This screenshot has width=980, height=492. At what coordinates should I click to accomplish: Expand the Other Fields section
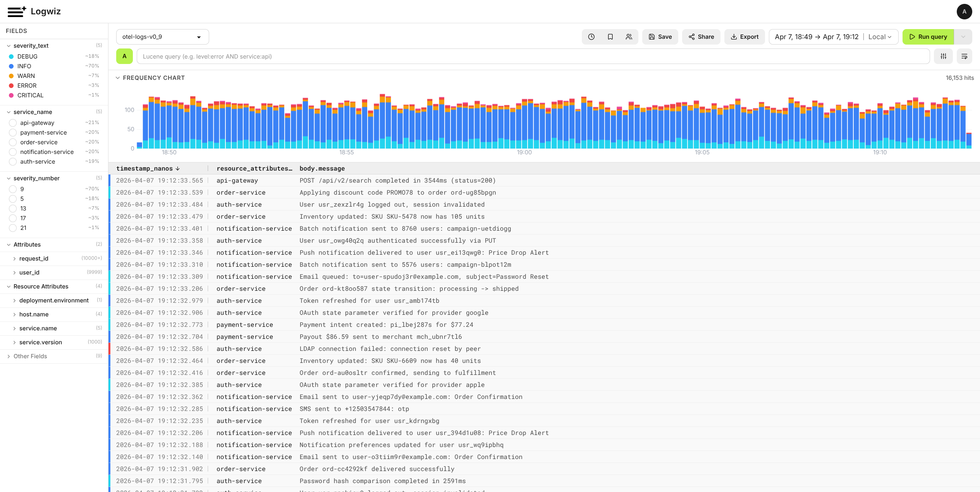point(9,356)
